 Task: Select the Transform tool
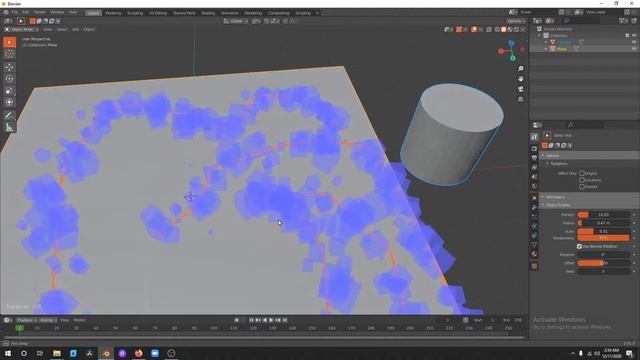9,102
